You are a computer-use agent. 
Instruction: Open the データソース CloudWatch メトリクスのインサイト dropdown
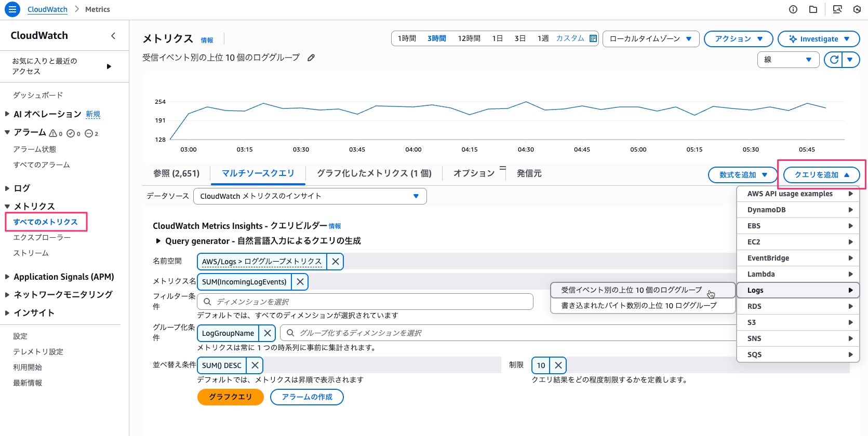310,196
